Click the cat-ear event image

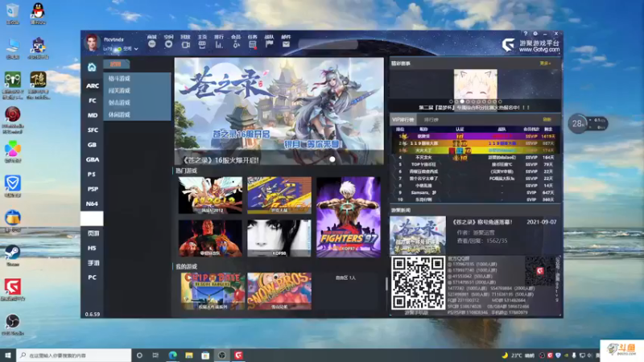(475, 84)
